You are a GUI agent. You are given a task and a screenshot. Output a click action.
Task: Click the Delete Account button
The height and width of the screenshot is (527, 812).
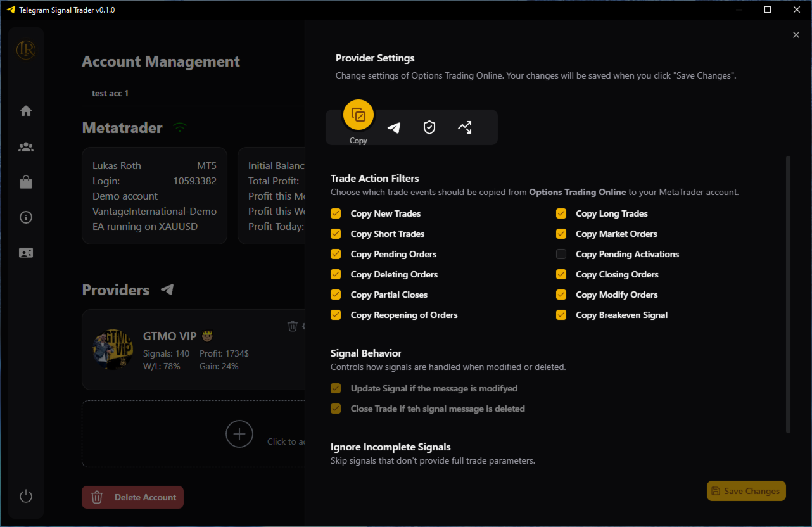tap(132, 497)
